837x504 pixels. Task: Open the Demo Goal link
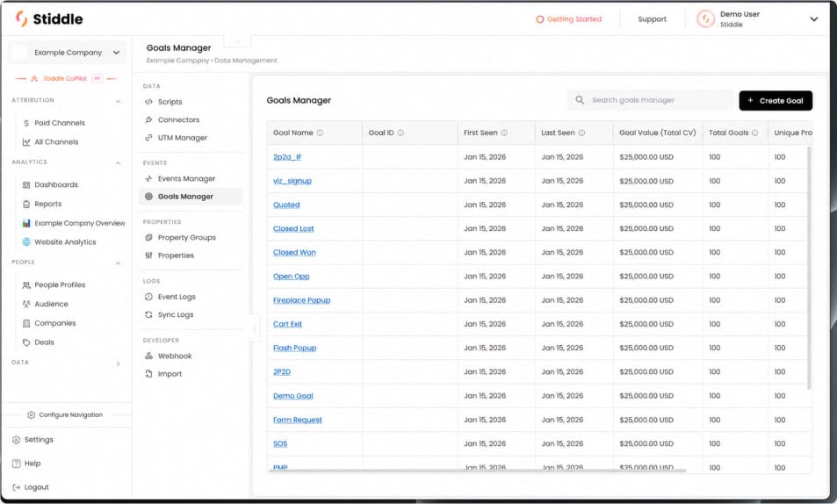pos(293,396)
